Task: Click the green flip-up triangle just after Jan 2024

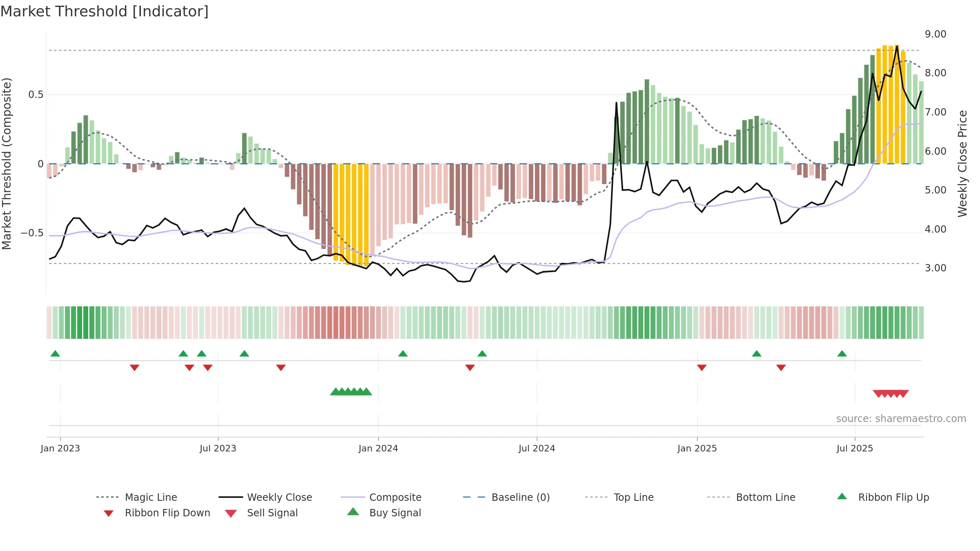Action: click(x=403, y=353)
